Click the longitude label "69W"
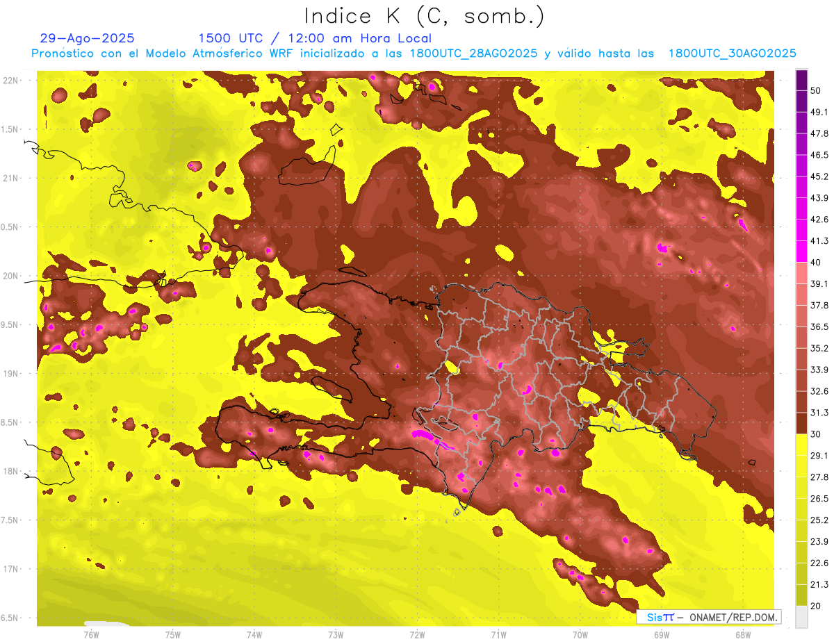The width and height of the screenshot is (834, 644). [662, 634]
